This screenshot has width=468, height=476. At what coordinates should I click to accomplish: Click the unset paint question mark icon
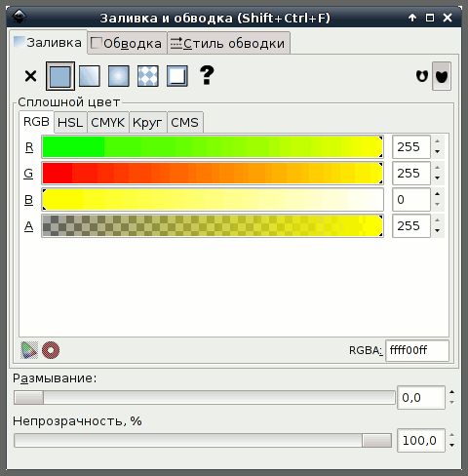pyautogui.click(x=207, y=75)
